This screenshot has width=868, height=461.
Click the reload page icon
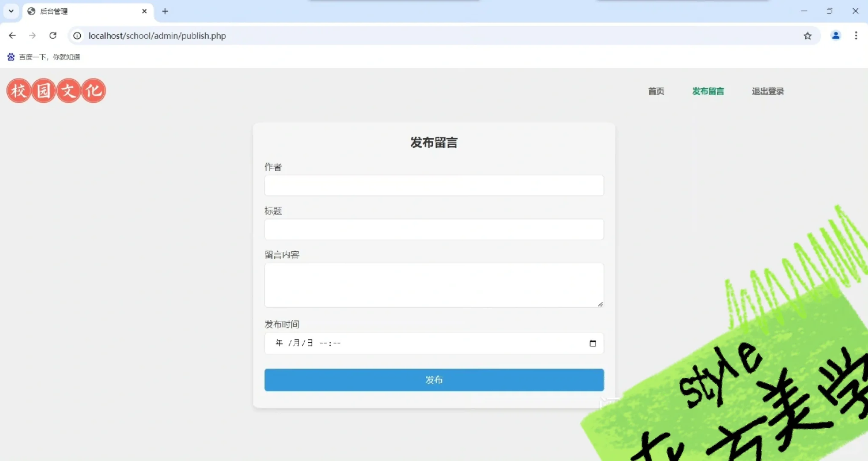point(53,35)
